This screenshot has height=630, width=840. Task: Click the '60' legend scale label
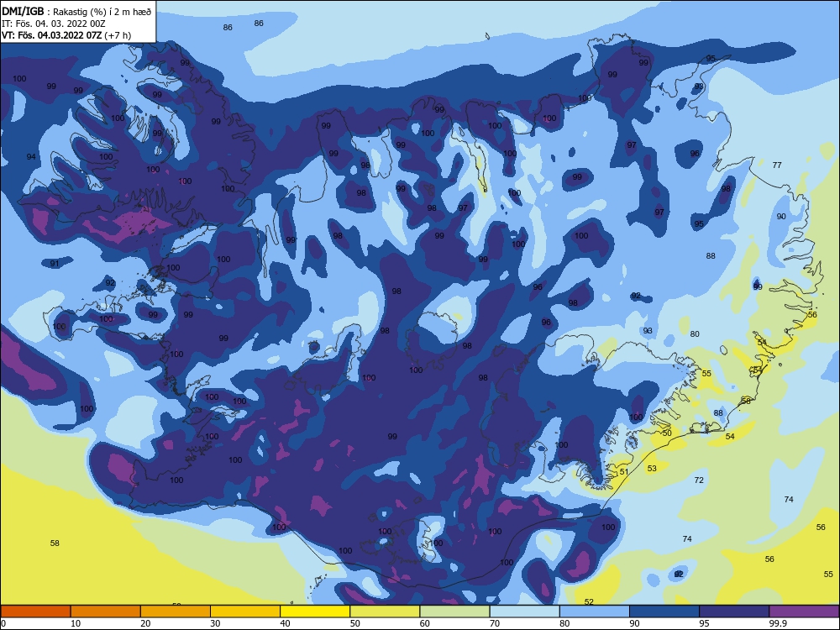(x=425, y=623)
